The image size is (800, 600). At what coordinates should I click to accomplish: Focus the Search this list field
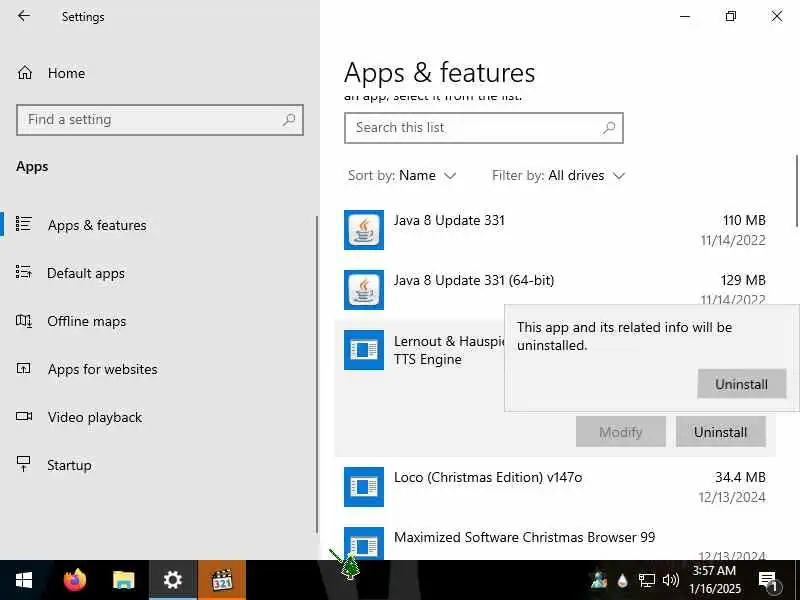(484, 128)
